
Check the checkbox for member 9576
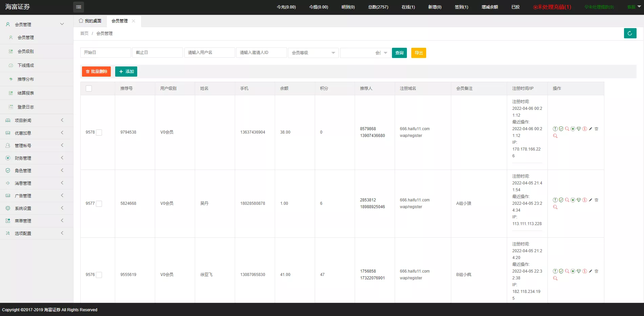(x=99, y=275)
